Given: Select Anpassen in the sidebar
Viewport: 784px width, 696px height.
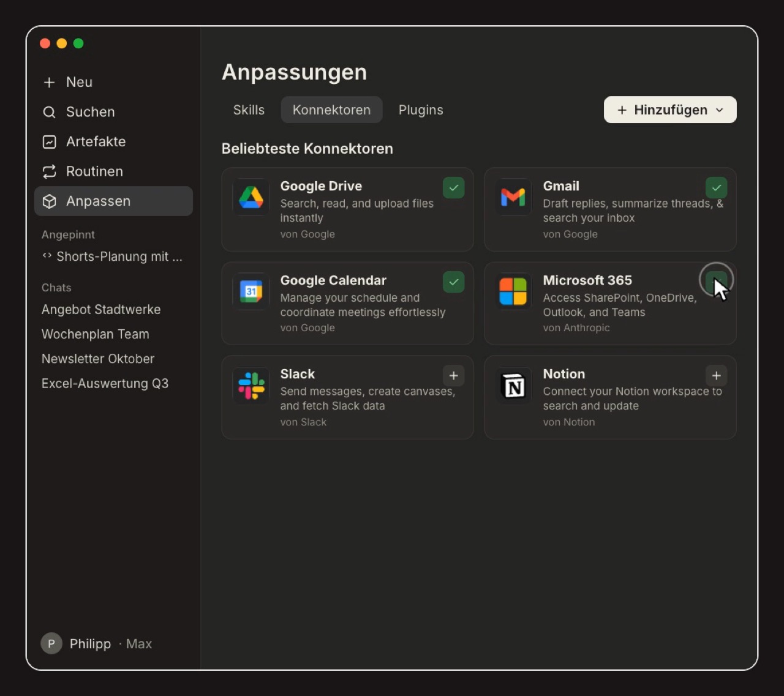Looking at the screenshot, I should click(113, 201).
